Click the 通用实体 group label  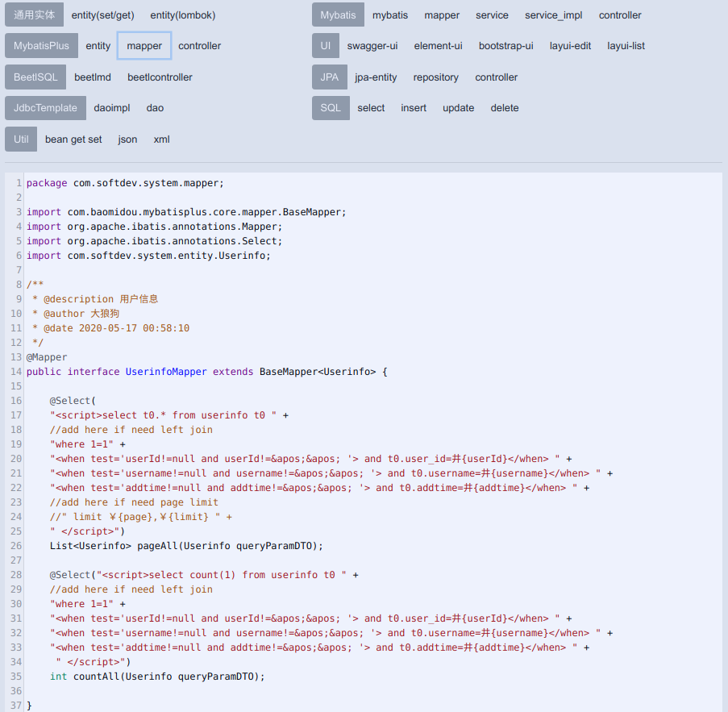tap(34, 15)
